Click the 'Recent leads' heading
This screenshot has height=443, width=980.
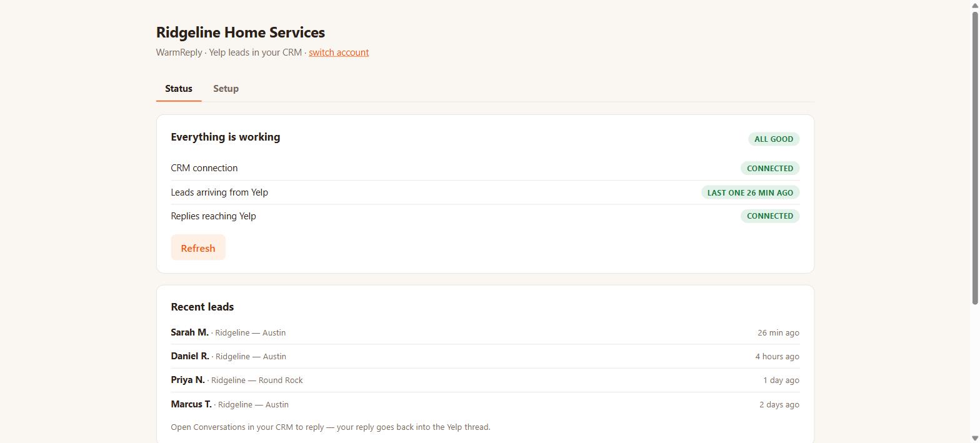point(202,307)
